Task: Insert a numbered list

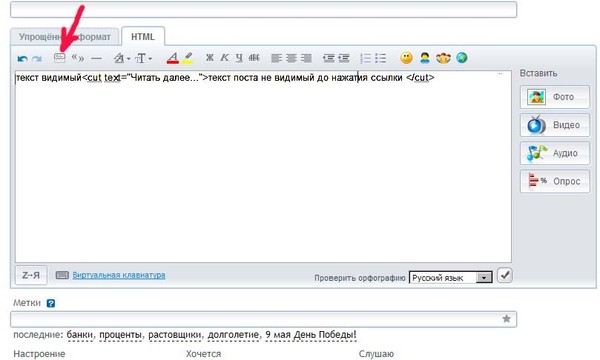Action: coord(365,58)
